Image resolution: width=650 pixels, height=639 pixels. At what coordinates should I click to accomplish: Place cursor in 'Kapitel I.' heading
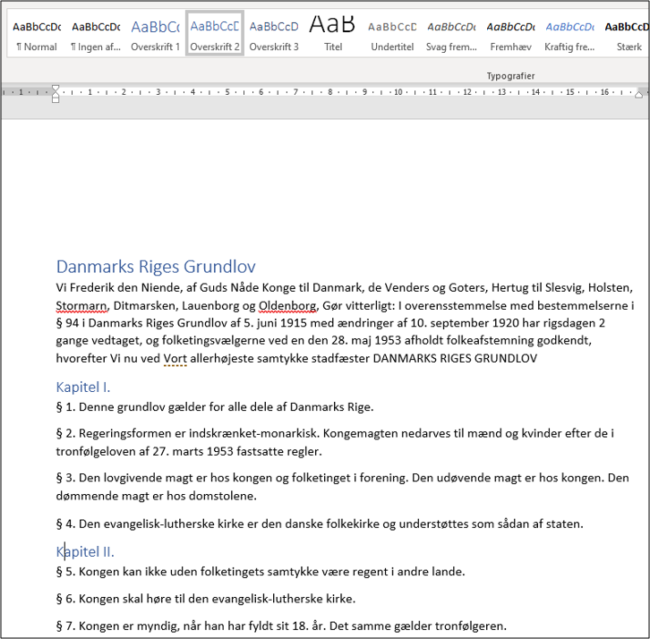pos(83,386)
